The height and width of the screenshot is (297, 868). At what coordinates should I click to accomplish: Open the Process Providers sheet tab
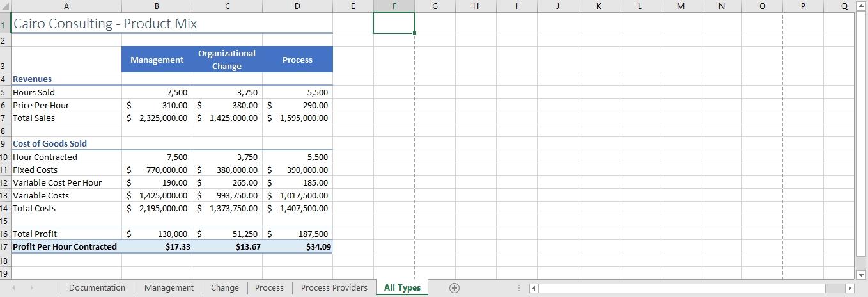pos(334,288)
